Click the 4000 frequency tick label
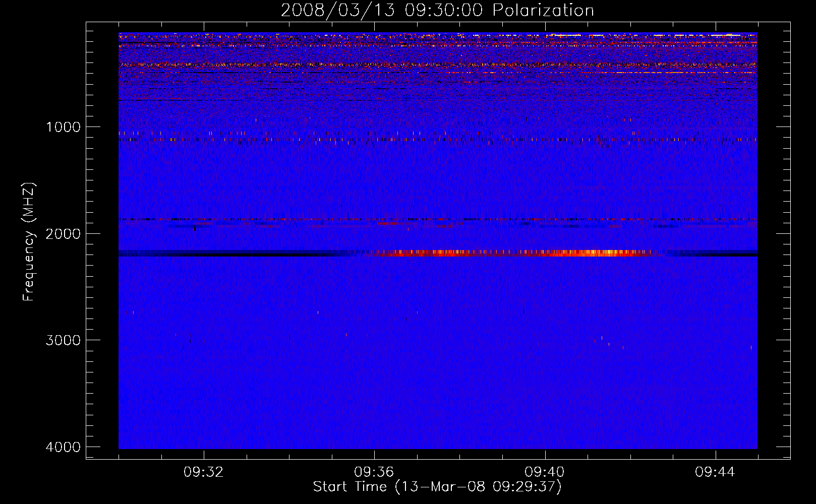 tap(63, 447)
